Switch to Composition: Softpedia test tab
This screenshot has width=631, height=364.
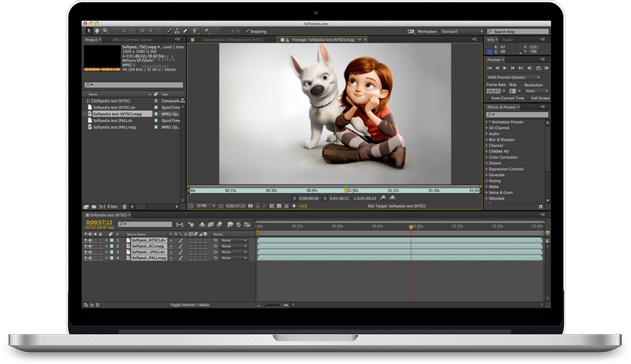coord(233,40)
